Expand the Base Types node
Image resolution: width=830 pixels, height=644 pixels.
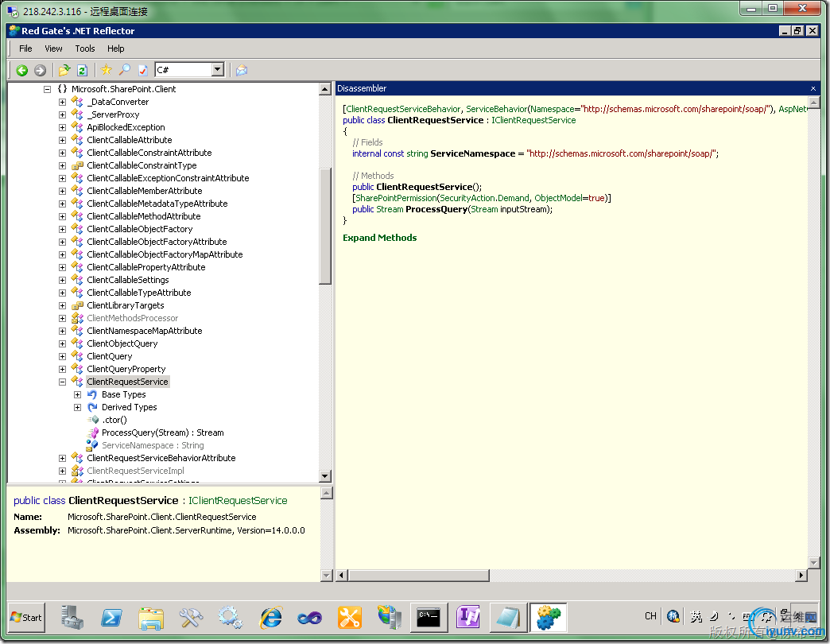(x=77, y=394)
